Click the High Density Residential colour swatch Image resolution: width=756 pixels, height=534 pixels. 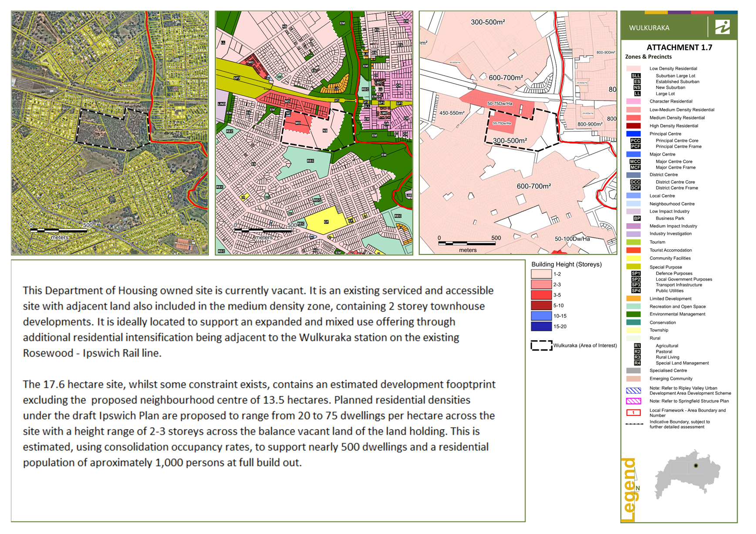[x=633, y=126]
